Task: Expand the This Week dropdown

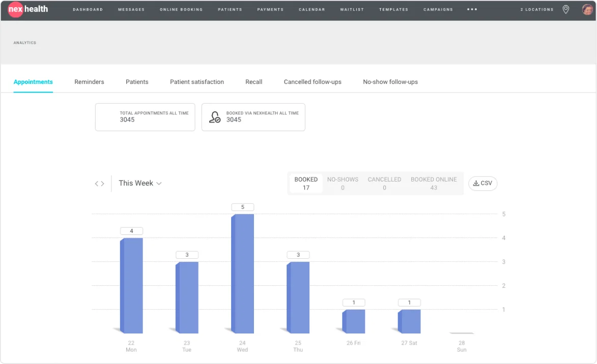Action: click(140, 184)
